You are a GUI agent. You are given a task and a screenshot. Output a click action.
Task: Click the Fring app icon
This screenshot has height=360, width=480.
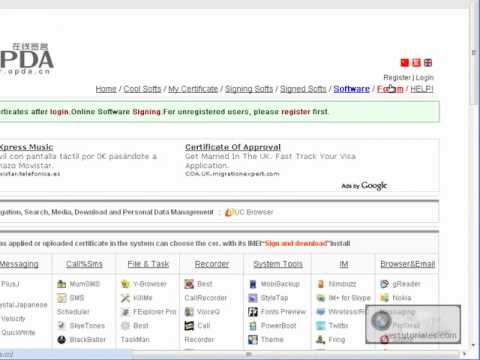[320, 340]
